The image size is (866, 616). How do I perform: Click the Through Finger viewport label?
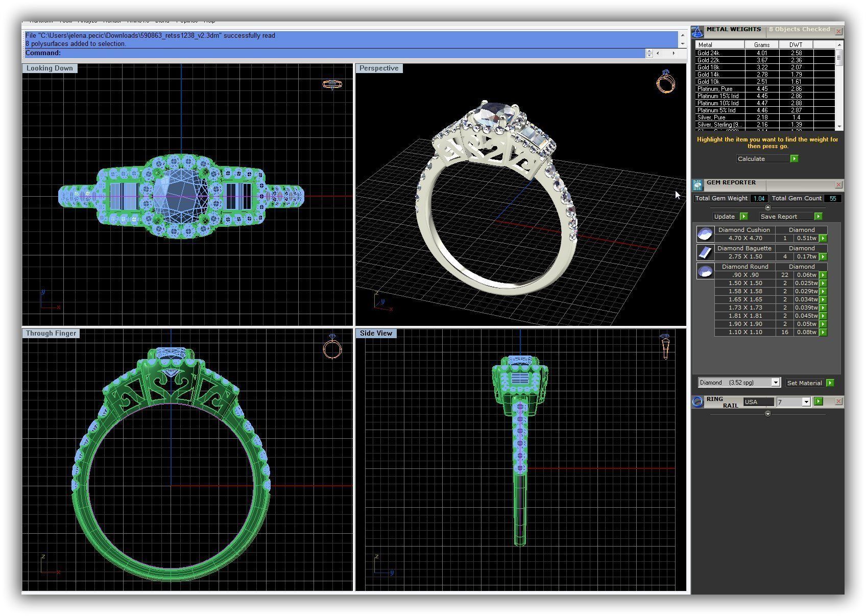(x=51, y=334)
